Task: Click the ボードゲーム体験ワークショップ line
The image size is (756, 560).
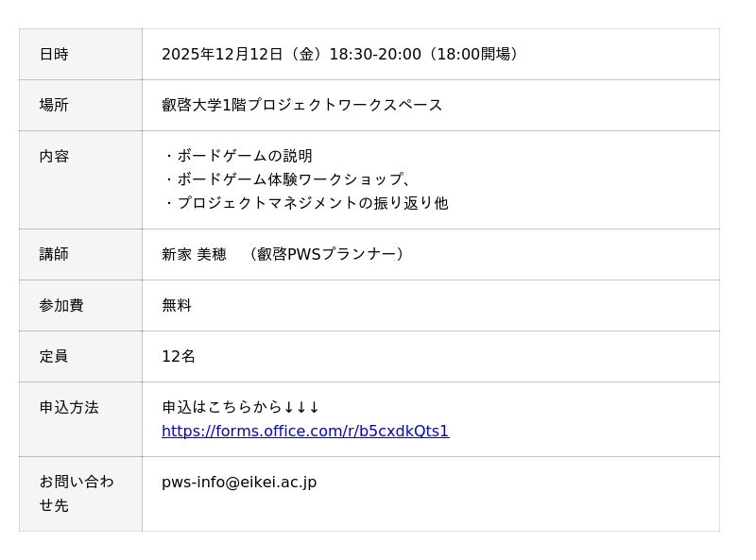Action: 287,180
